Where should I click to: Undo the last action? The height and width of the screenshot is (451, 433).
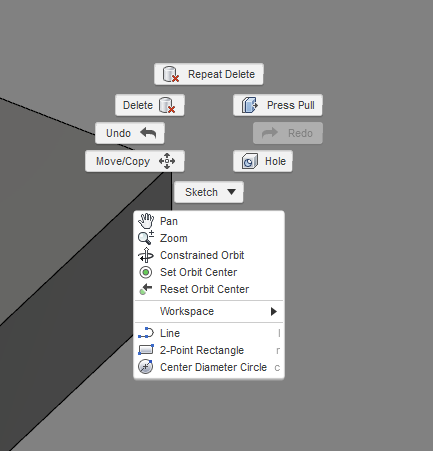click(130, 133)
